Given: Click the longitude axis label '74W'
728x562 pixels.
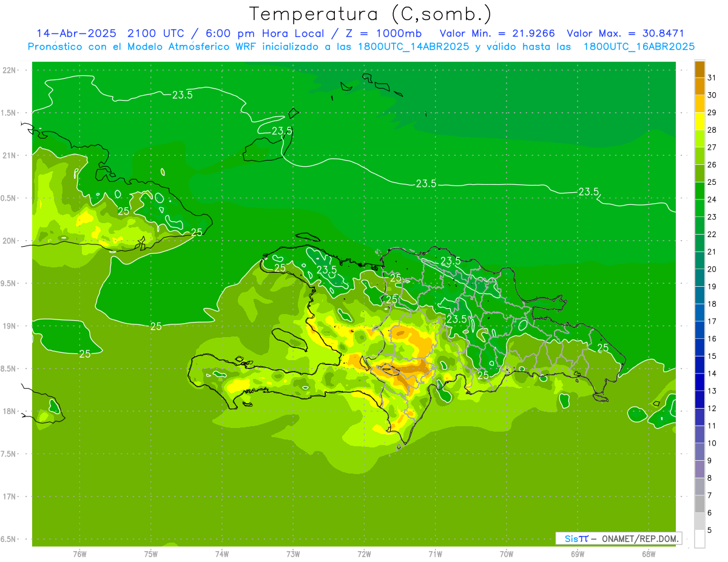Looking at the screenshot, I should tap(221, 554).
